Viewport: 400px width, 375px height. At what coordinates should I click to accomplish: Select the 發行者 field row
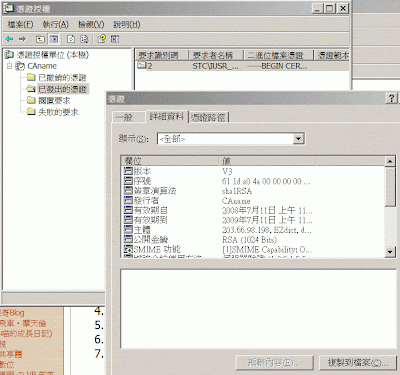tap(253, 200)
